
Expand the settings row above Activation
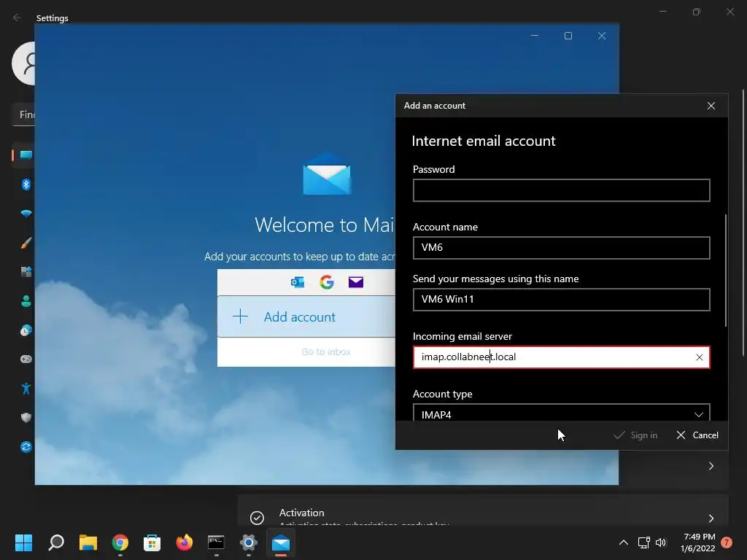click(x=711, y=466)
